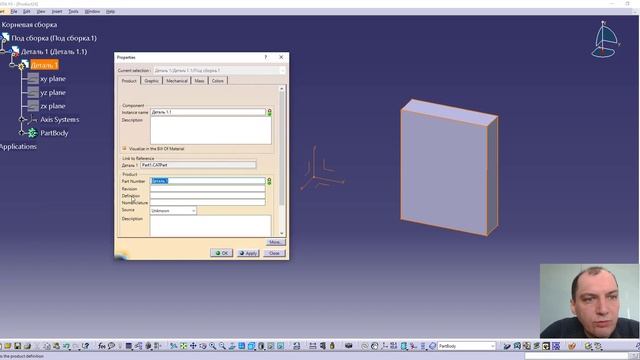
Task: Select the Pan view tool
Action: point(193,346)
